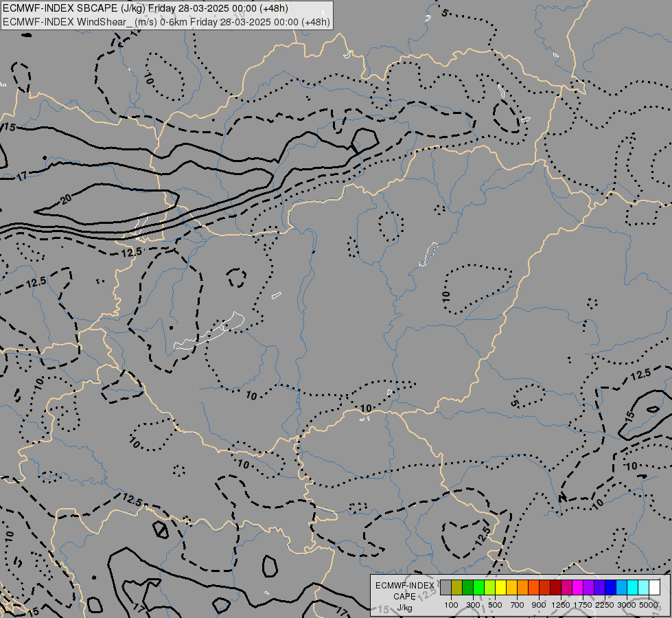Click the legend tick value 3000
The width and height of the screenshot is (672, 618).
(627, 605)
